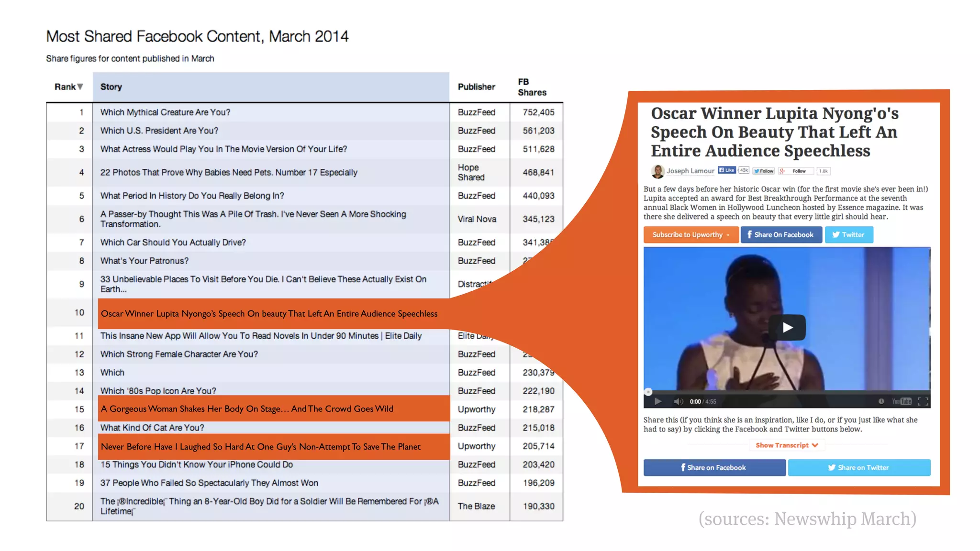
Task: Click the Watch Later clock icon
Action: [x=881, y=401]
